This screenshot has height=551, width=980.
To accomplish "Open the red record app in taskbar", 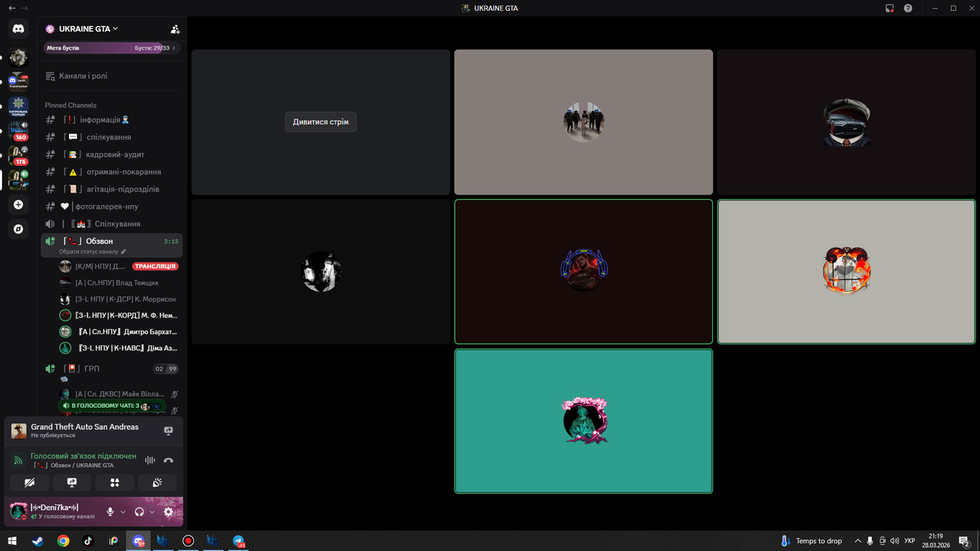I will 188,540.
